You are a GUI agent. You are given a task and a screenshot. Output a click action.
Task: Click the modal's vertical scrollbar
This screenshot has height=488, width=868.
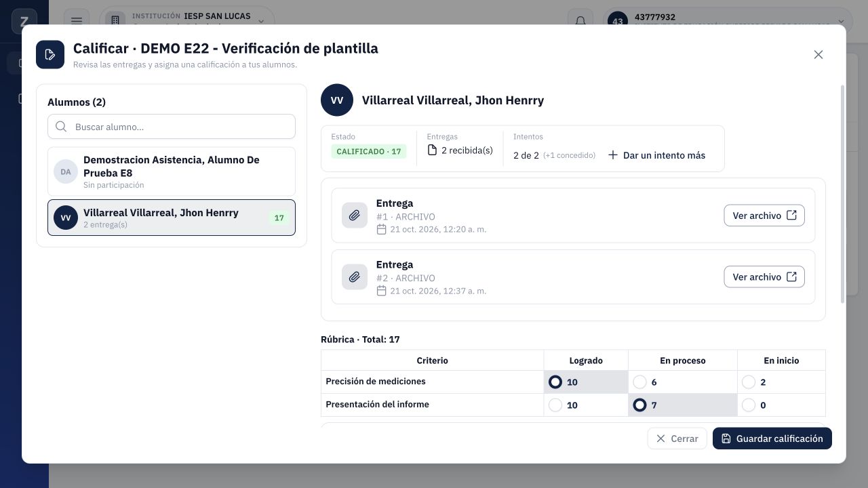coord(843,194)
